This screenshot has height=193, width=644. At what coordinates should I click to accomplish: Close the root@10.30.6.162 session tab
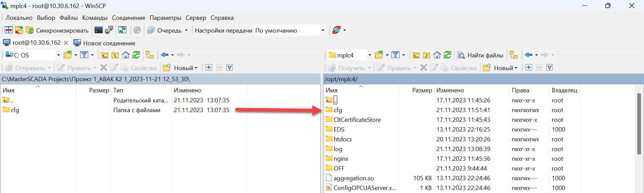(x=66, y=43)
